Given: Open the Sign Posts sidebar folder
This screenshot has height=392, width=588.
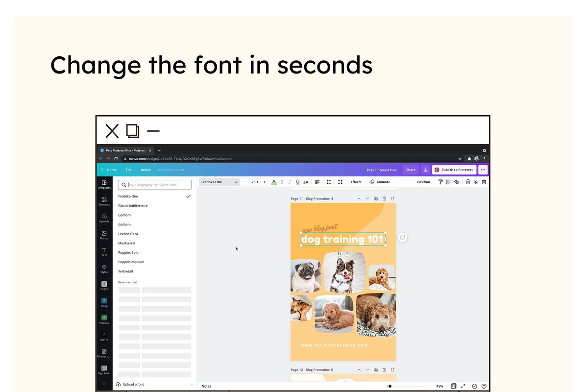Looking at the screenshot, I should (104, 370).
